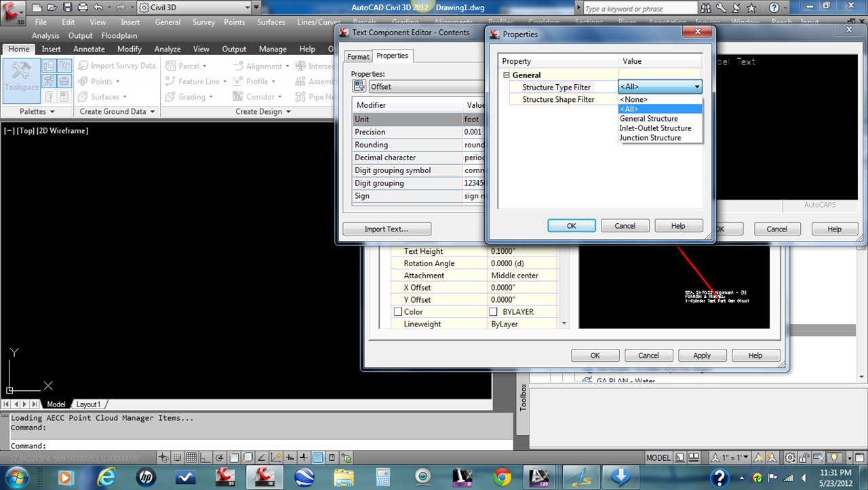Switch to the Format tab in Text Component Editor

click(358, 56)
